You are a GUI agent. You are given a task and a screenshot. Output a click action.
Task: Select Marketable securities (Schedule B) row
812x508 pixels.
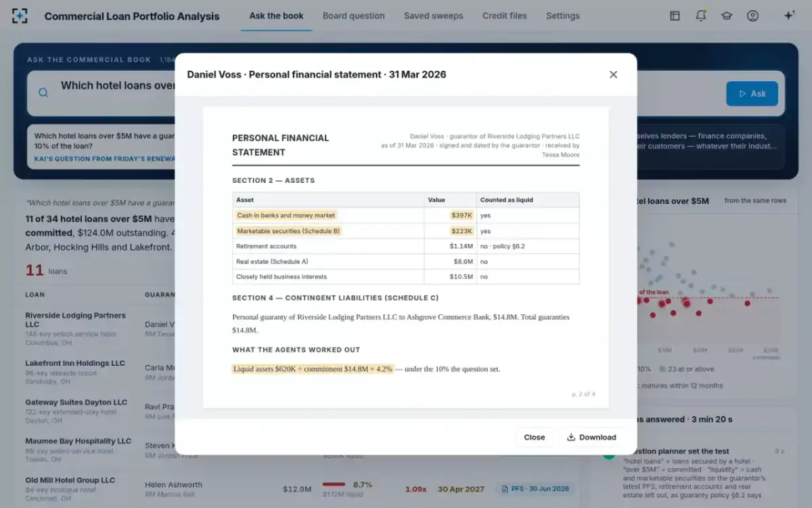(x=405, y=231)
